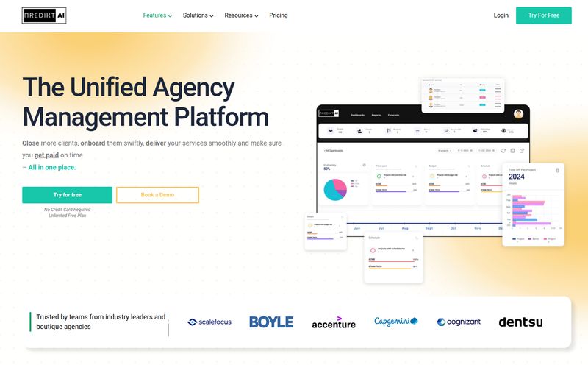Click "The Unified Agency Management Platform" heading

(x=146, y=102)
